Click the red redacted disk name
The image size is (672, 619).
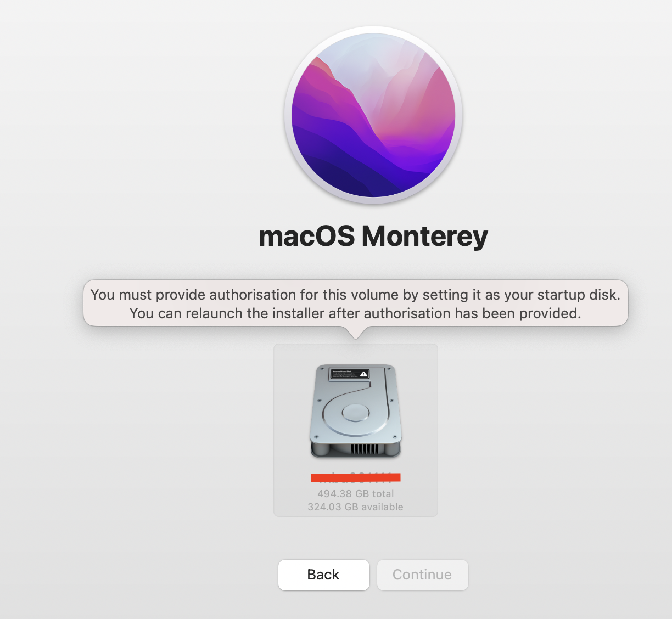tap(356, 477)
